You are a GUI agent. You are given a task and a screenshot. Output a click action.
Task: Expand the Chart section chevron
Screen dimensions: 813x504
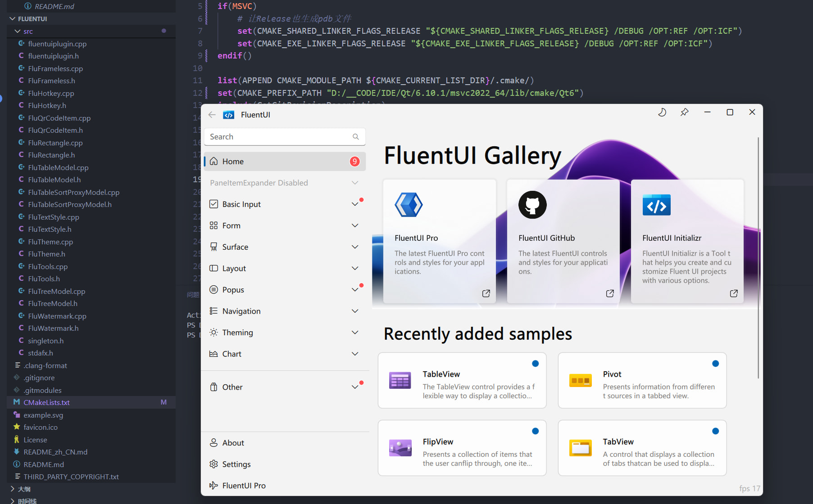[355, 354]
